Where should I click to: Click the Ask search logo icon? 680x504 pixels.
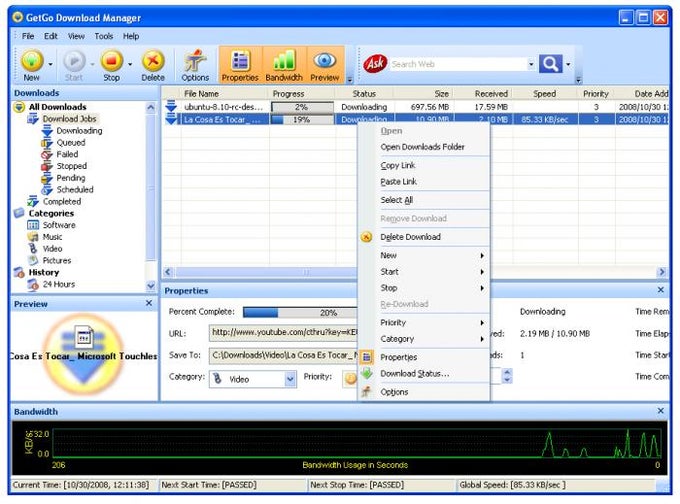point(375,64)
